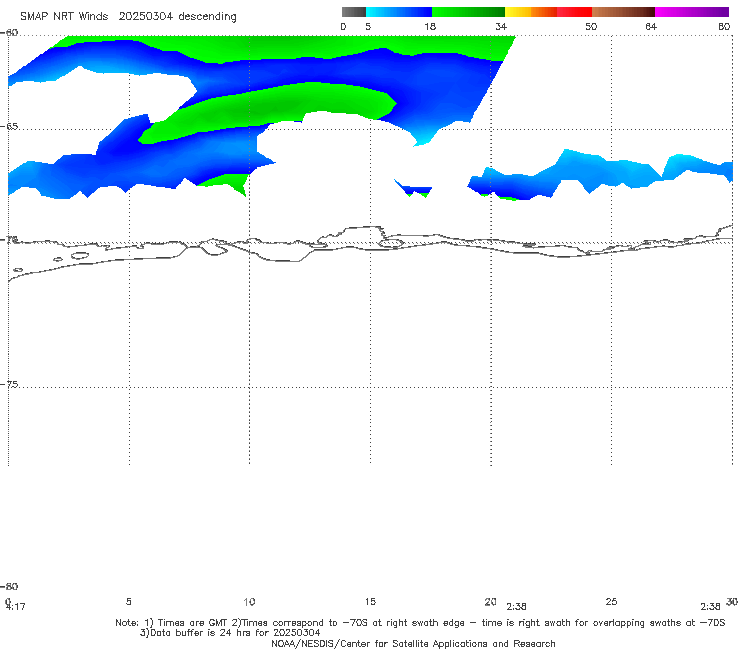This screenshot has width=740, height=650.
Task: Click the blue 5–18 colorbar segment
Action: pyautogui.click(x=399, y=12)
